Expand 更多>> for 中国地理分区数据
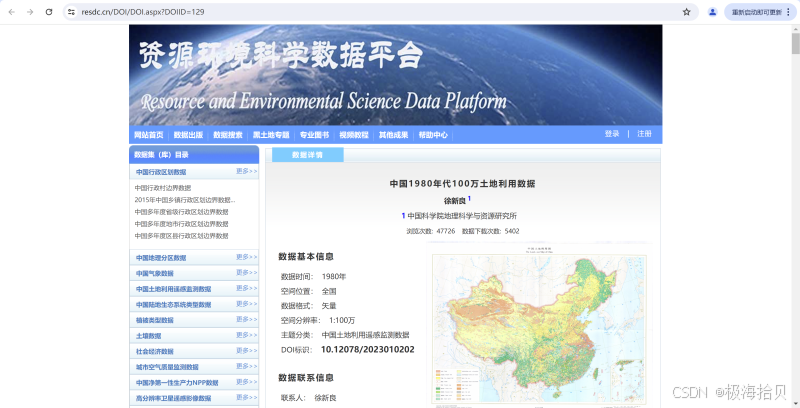This screenshot has width=800, height=408. click(x=246, y=257)
